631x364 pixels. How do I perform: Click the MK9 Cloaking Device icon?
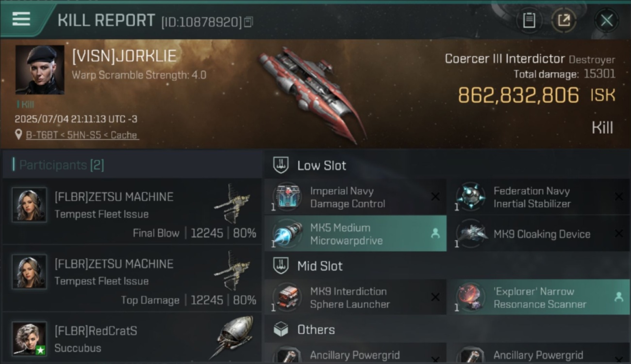click(x=470, y=233)
